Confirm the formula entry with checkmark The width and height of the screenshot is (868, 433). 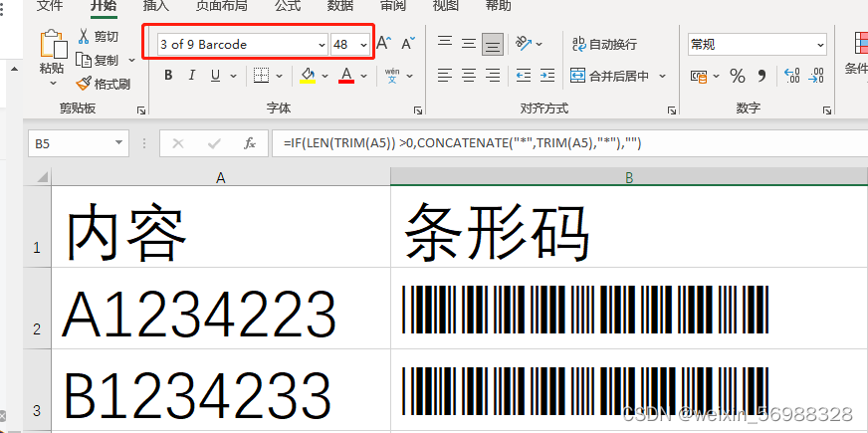coord(214,144)
